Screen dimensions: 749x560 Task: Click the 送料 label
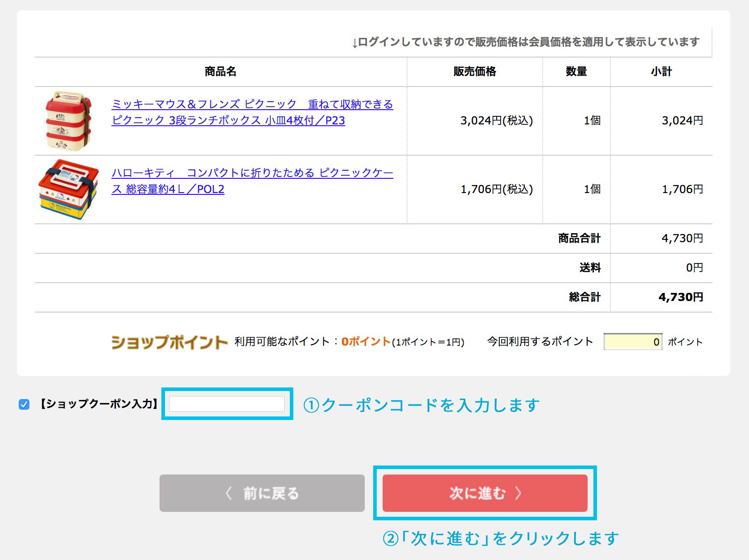pyautogui.click(x=590, y=268)
